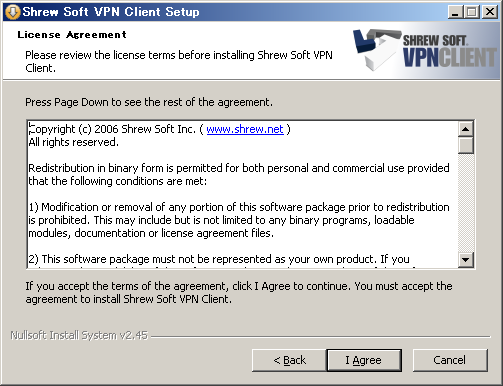Click the '1) Modification or removal' clause
Screen dimensions: 503x386
pyautogui.click(x=239, y=220)
